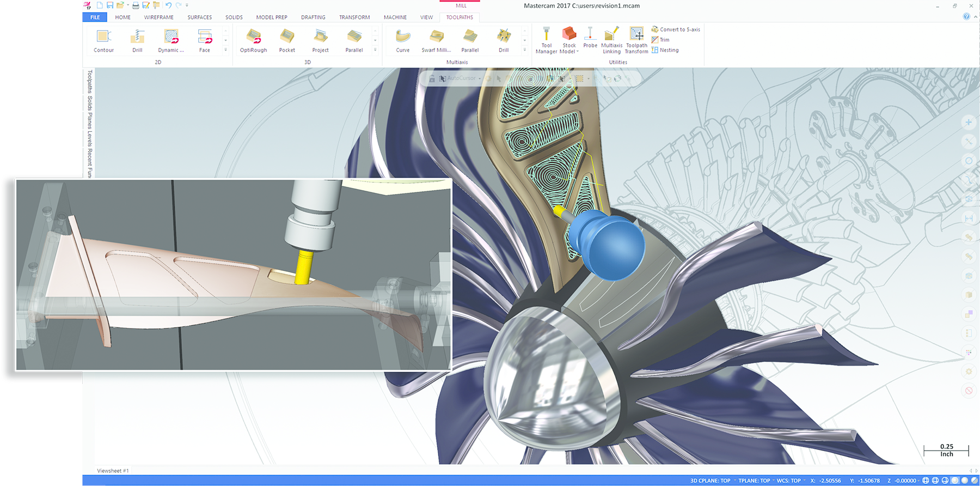Open a file via the folder icon
The image size is (980, 486).
pos(120,5)
